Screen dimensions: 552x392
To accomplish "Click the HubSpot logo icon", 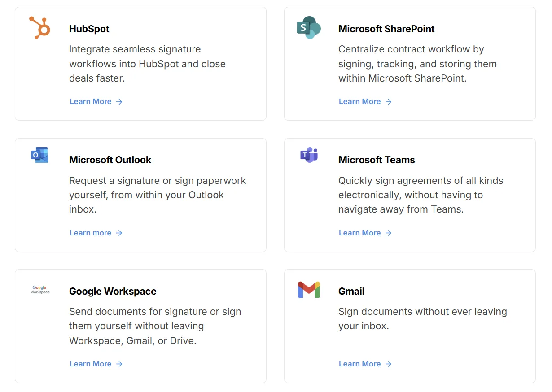I will 39,27.
